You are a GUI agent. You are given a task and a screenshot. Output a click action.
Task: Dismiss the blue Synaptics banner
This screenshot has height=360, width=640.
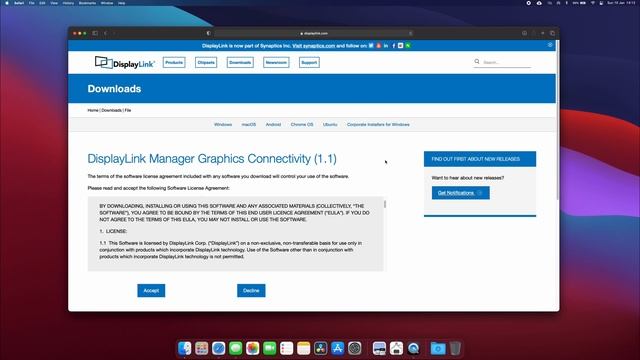[550, 45]
